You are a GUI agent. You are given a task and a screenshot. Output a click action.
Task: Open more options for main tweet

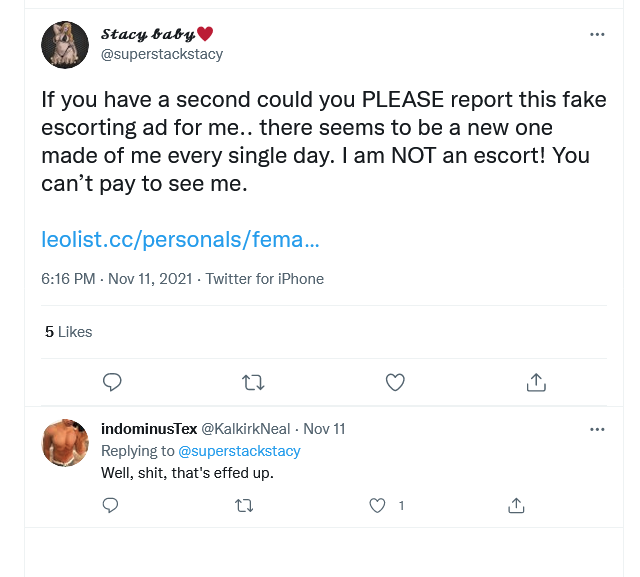tap(597, 34)
